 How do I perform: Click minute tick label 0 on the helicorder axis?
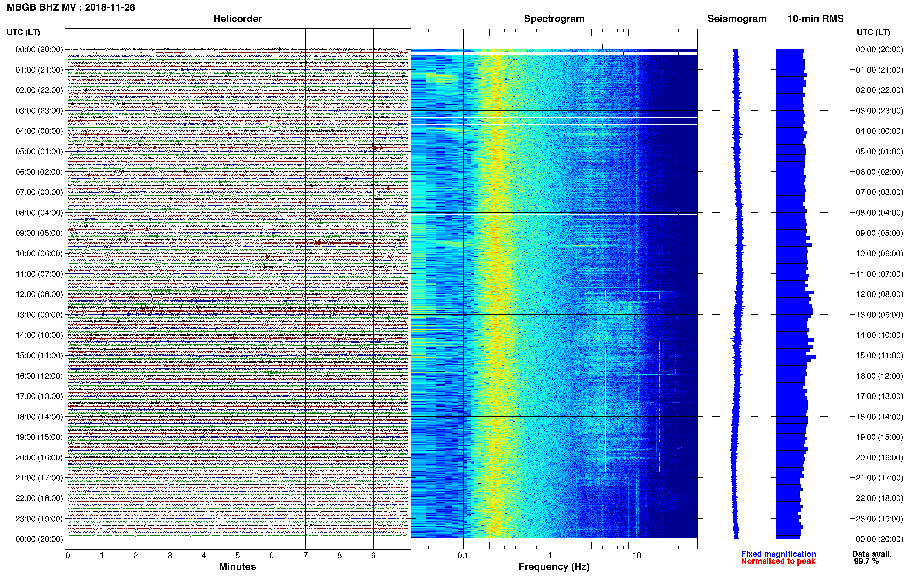68,556
